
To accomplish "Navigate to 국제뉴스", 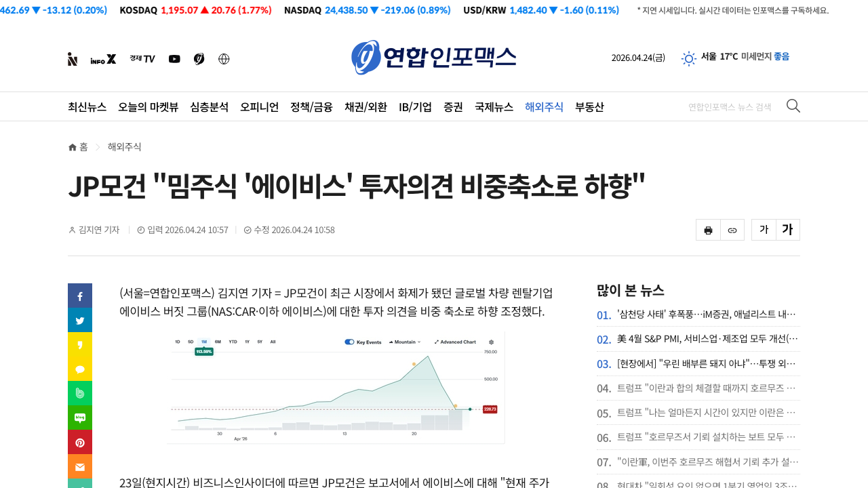I will tap(494, 107).
